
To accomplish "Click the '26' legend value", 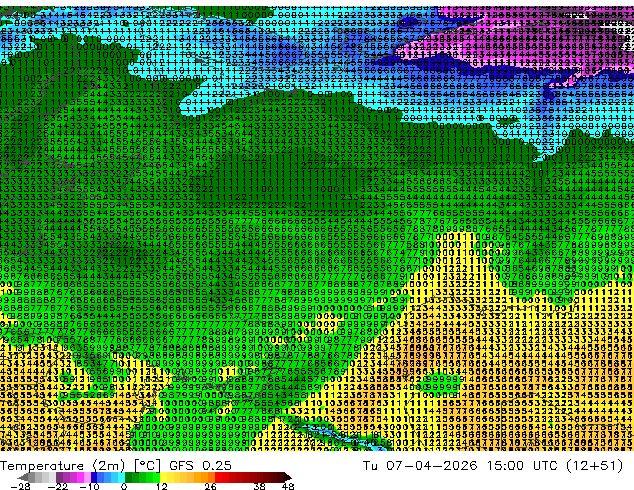I will tap(210, 486).
